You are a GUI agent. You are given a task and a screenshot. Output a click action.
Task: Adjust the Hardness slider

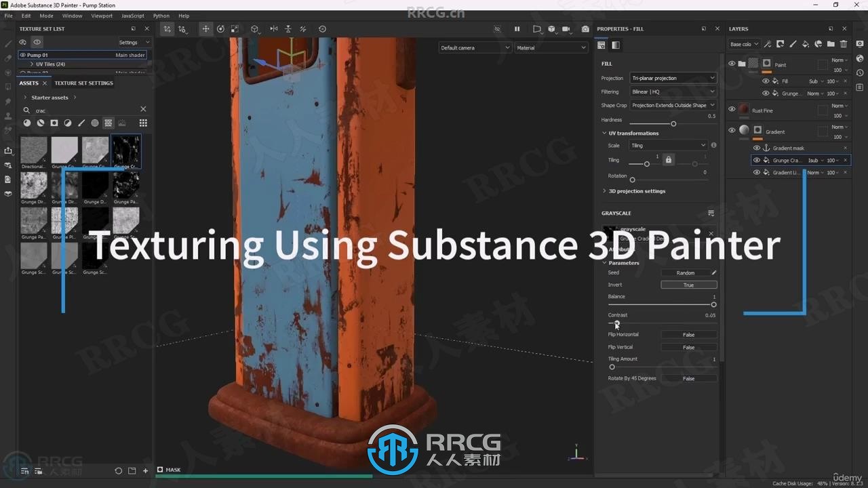coord(673,124)
